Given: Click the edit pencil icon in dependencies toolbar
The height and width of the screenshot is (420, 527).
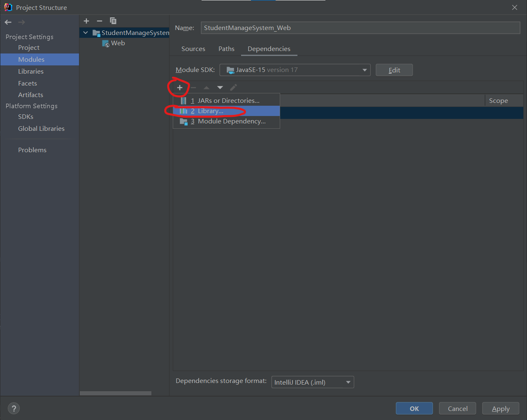Looking at the screenshot, I should [233, 88].
